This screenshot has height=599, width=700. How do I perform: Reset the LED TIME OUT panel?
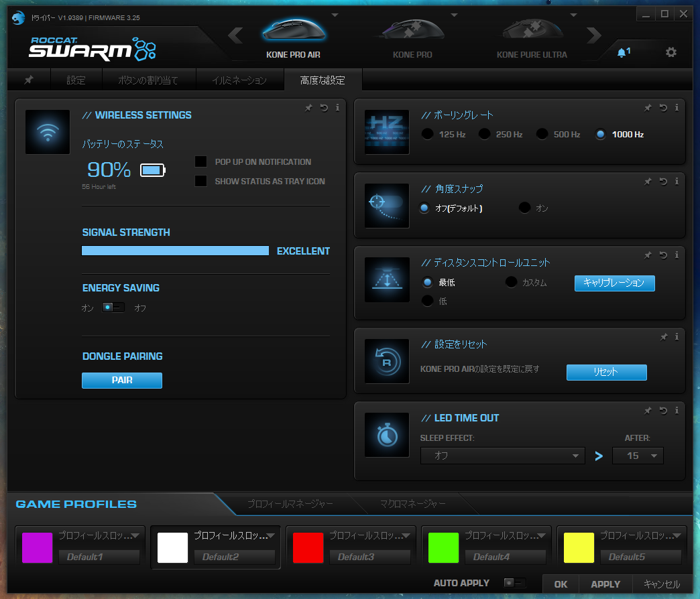click(663, 411)
